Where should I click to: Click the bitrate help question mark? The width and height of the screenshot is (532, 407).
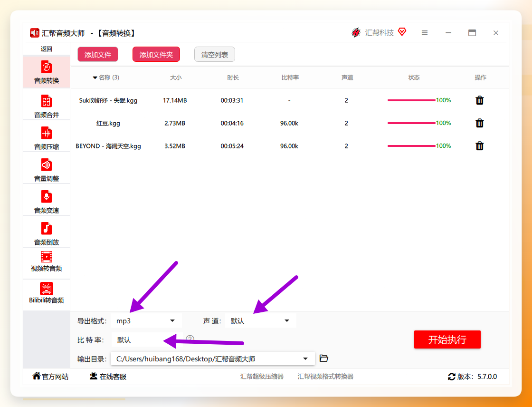click(x=190, y=339)
